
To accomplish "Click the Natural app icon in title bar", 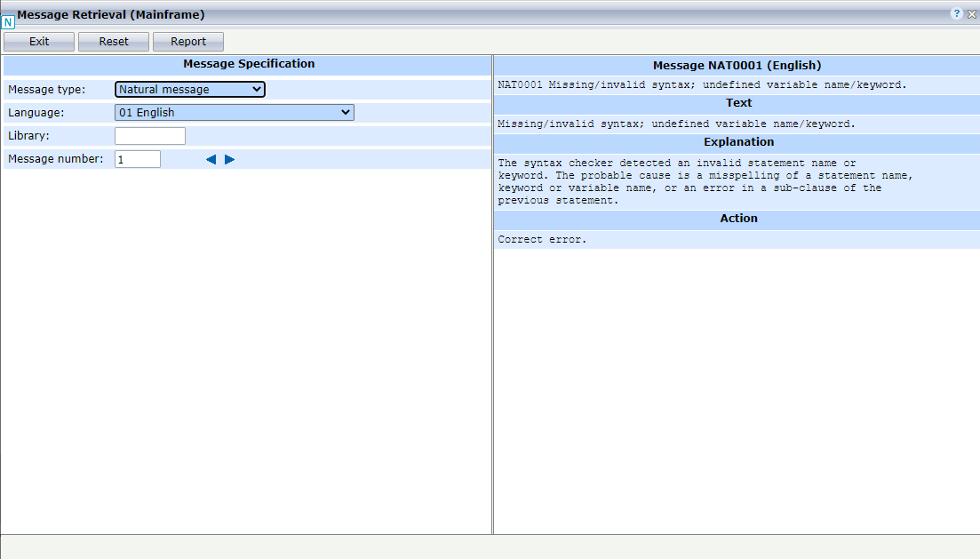I will point(9,20).
